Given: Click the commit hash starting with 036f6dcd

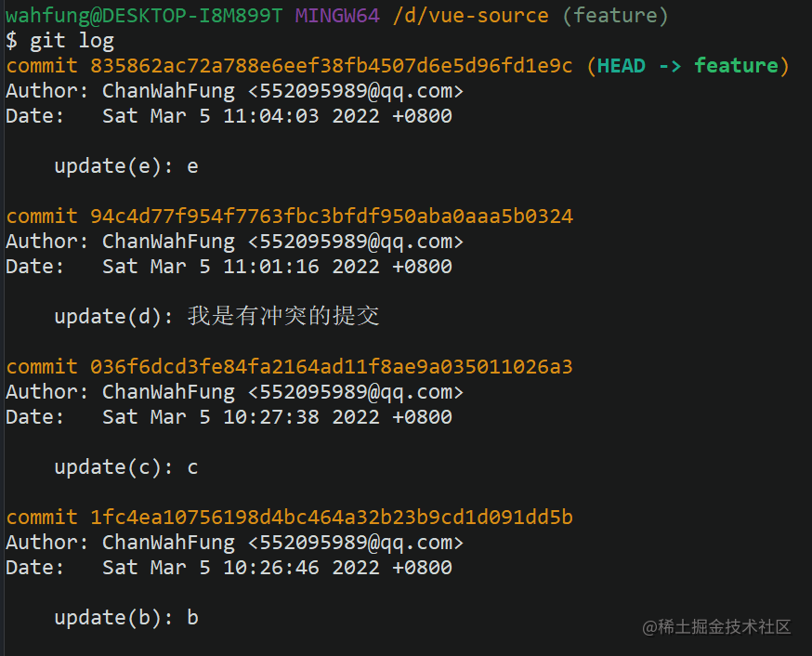Looking at the screenshot, I should 332,367.
